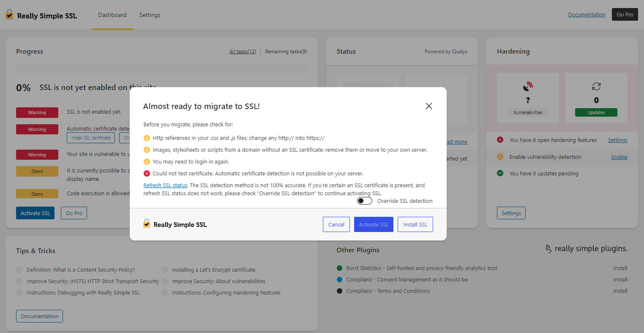Click Install SSL button in dialog

point(415,224)
